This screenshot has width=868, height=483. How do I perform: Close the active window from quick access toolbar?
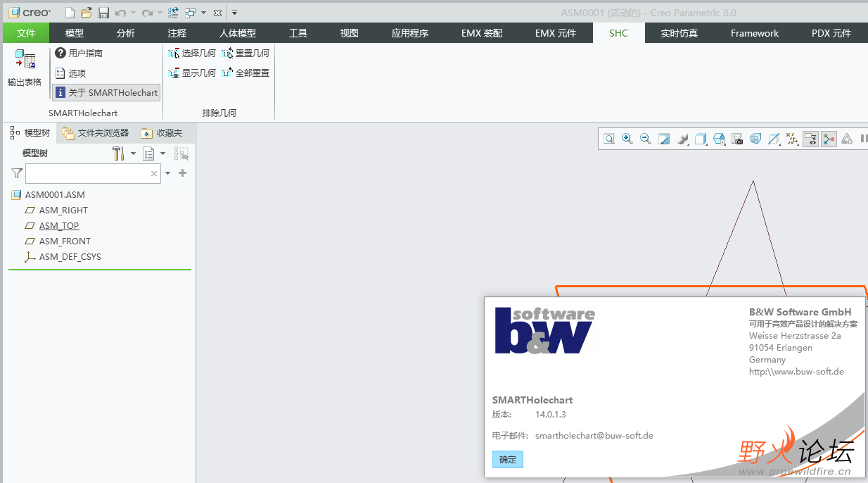click(x=217, y=13)
